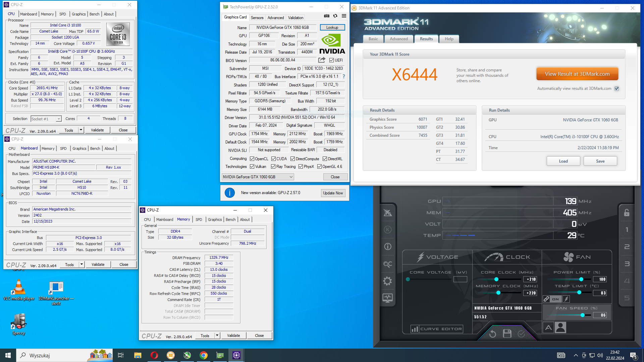Select Afterburner profile slot 1
Screen dimensions: 644x362
tap(627, 230)
